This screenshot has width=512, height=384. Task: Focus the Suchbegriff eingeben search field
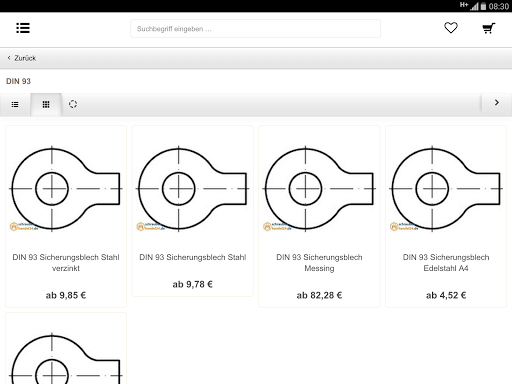(x=255, y=29)
